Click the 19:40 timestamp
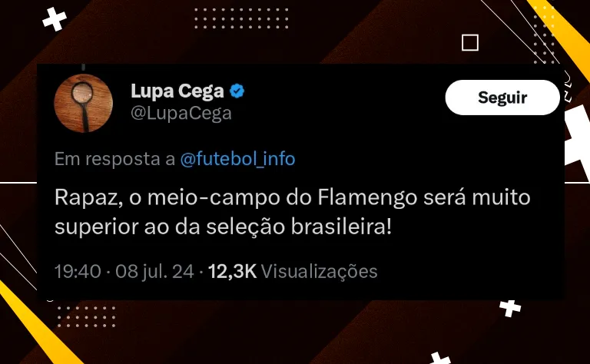Screen dimensions: 590x364 (78, 271)
